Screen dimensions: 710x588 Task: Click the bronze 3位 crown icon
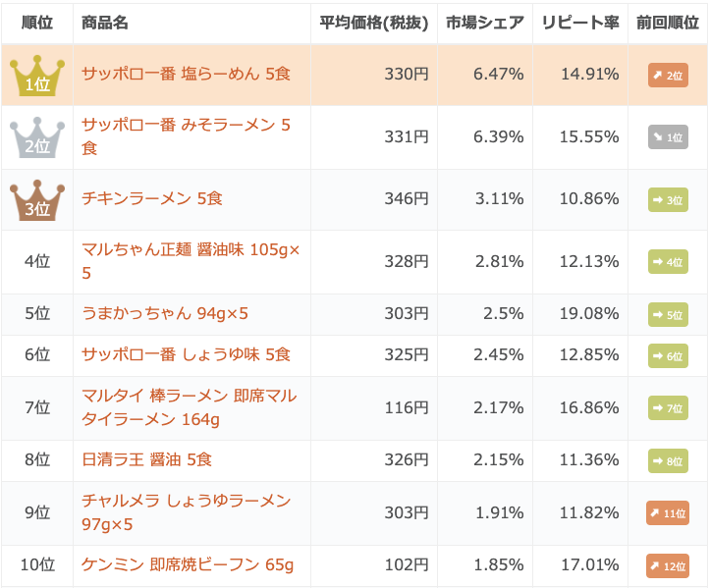point(37,200)
